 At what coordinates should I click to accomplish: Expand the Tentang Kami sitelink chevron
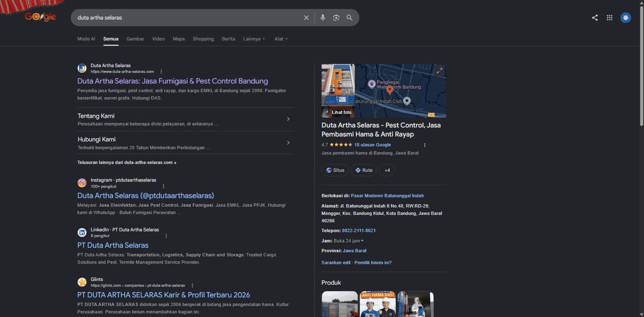point(288,119)
